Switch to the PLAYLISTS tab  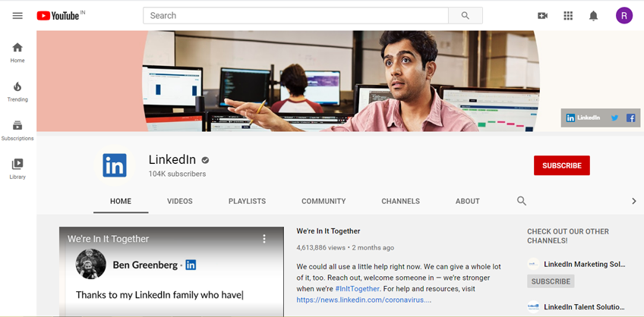click(x=248, y=202)
